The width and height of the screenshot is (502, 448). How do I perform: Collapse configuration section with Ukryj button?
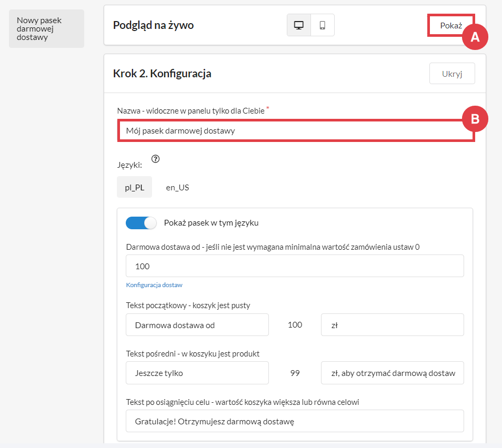tap(452, 74)
